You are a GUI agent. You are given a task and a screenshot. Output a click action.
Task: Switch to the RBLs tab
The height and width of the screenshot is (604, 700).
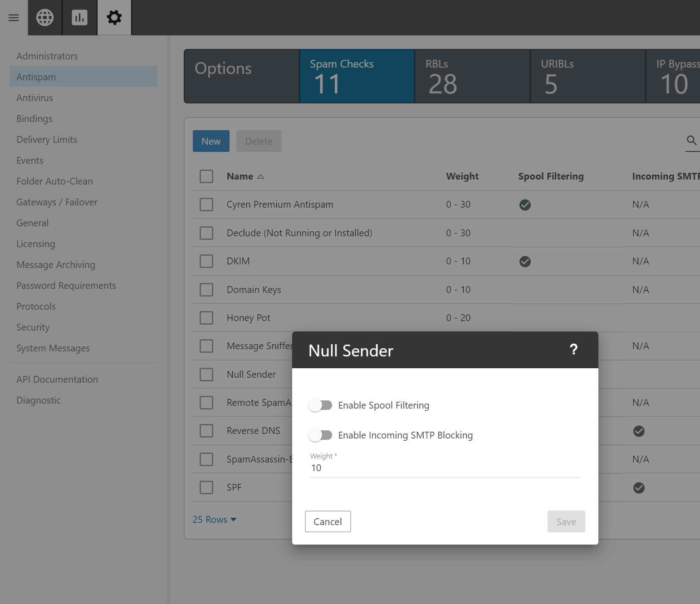[472, 76]
